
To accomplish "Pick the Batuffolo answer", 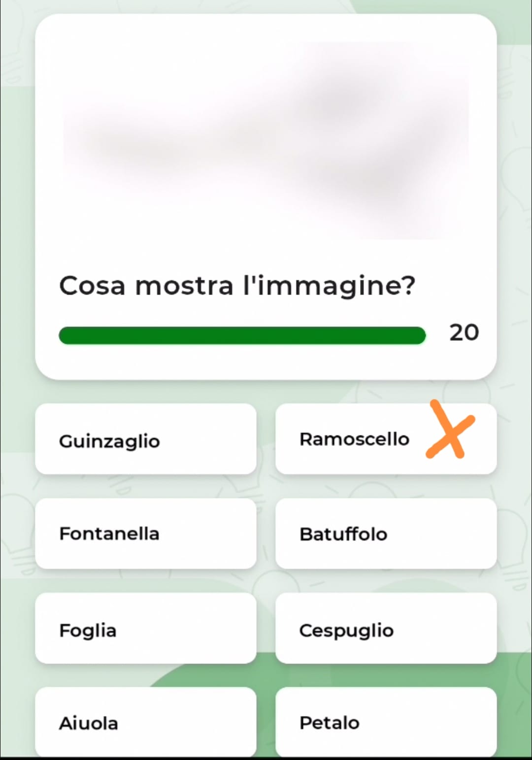I will tap(386, 533).
